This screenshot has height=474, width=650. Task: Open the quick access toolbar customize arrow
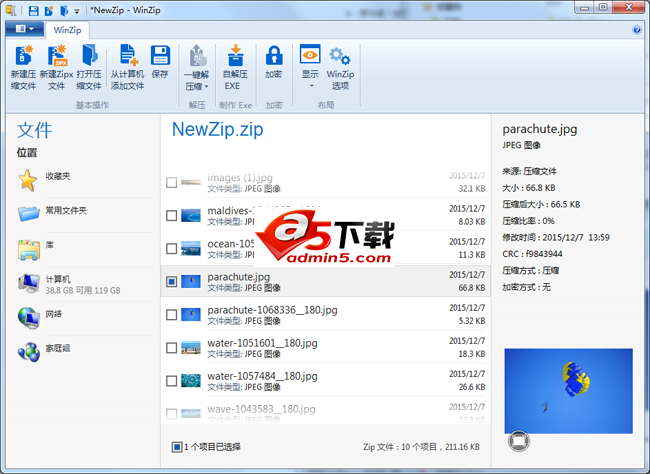pyautogui.click(x=77, y=11)
